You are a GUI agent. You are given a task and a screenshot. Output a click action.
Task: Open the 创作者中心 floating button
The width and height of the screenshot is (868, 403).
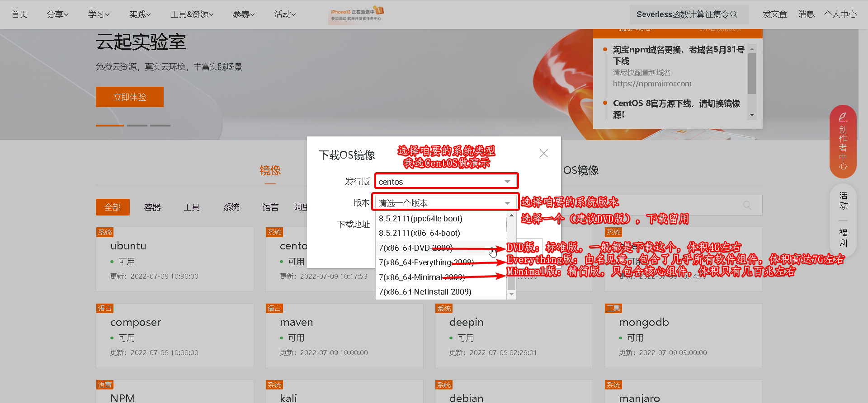click(843, 141)
